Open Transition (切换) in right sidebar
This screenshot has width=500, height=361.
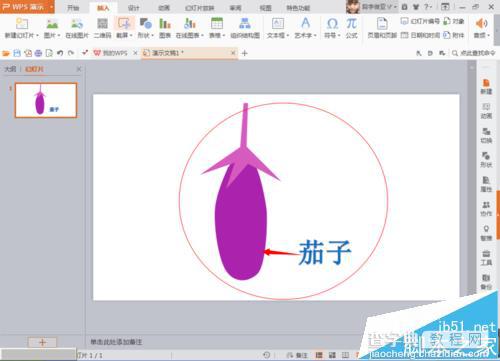point(486,135)
